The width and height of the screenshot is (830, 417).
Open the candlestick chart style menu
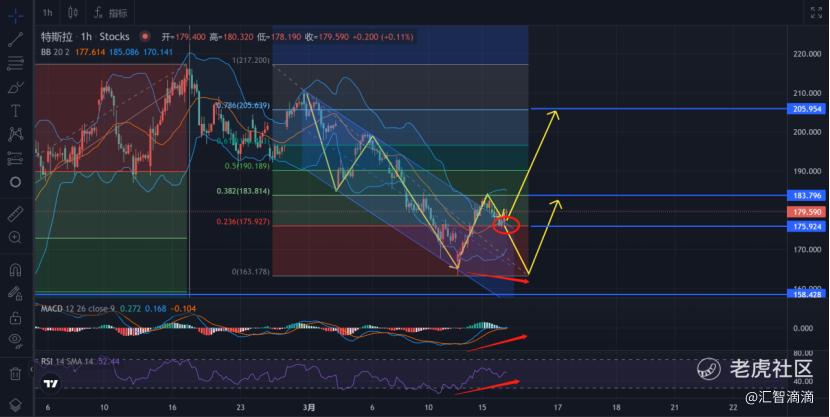point(74,13)
